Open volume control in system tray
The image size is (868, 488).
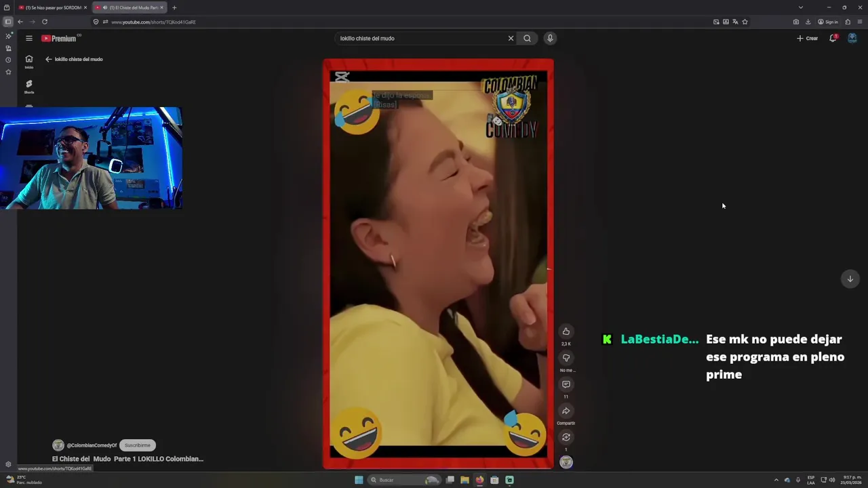tap(832, 480)
